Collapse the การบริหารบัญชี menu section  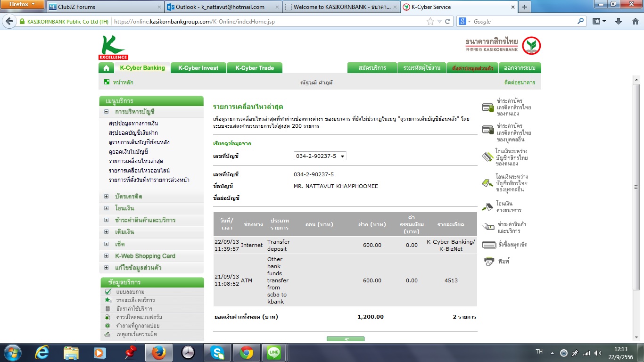(x=107, y=112)
